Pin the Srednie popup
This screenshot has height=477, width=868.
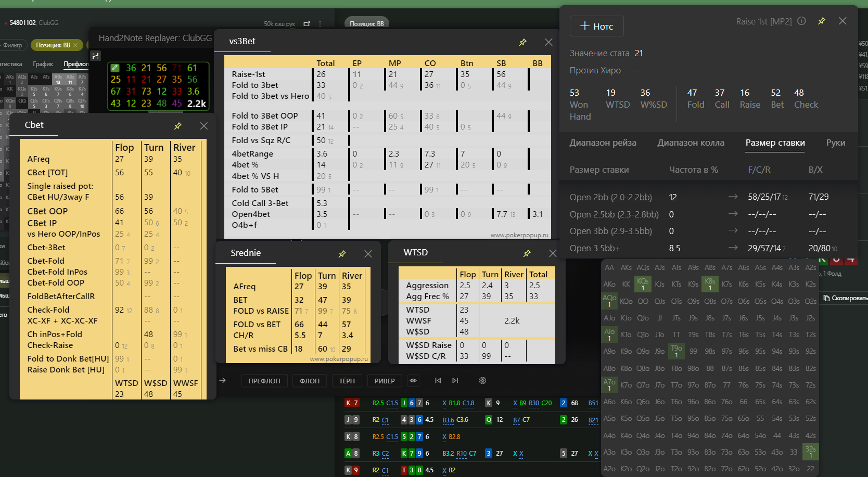342,254
